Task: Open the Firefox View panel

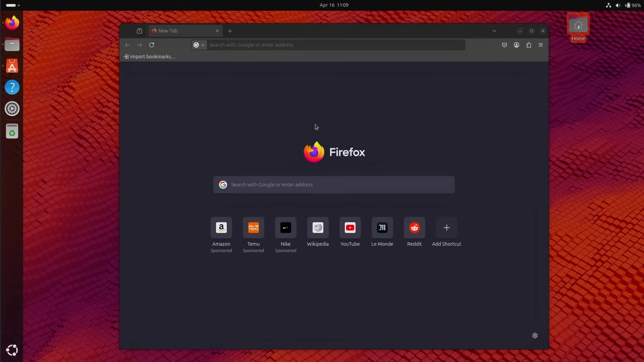Action: [x=140, y=31]
